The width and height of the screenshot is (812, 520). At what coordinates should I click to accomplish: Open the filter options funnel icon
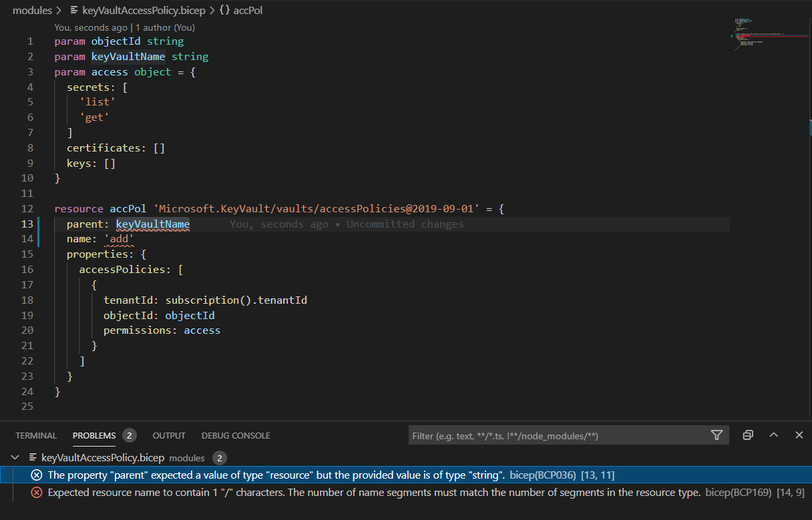pyautogui.click(x=717, y=435)
